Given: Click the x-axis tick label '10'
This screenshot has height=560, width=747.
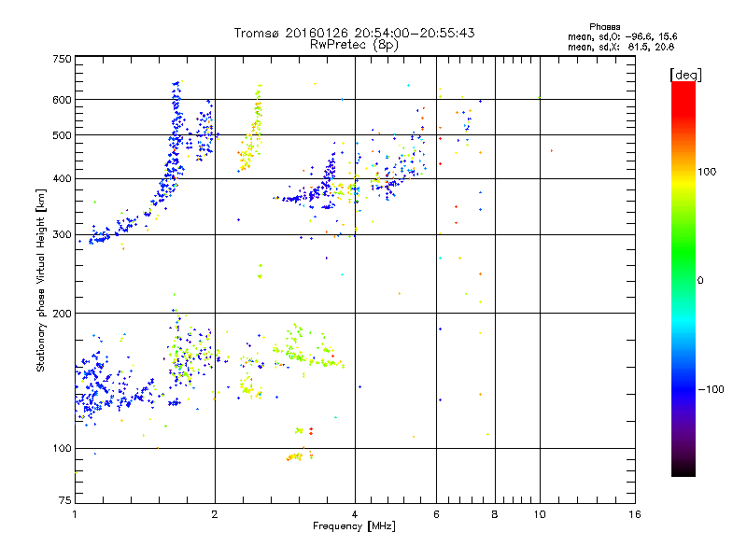Looking at the screenshot, I should pos(540,514).
